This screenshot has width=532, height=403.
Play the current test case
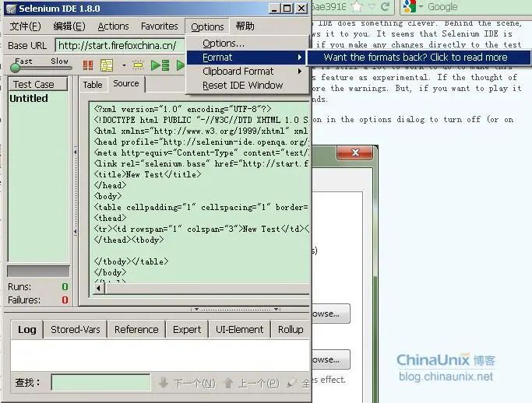pyautogui.click(x=181, y=65)
